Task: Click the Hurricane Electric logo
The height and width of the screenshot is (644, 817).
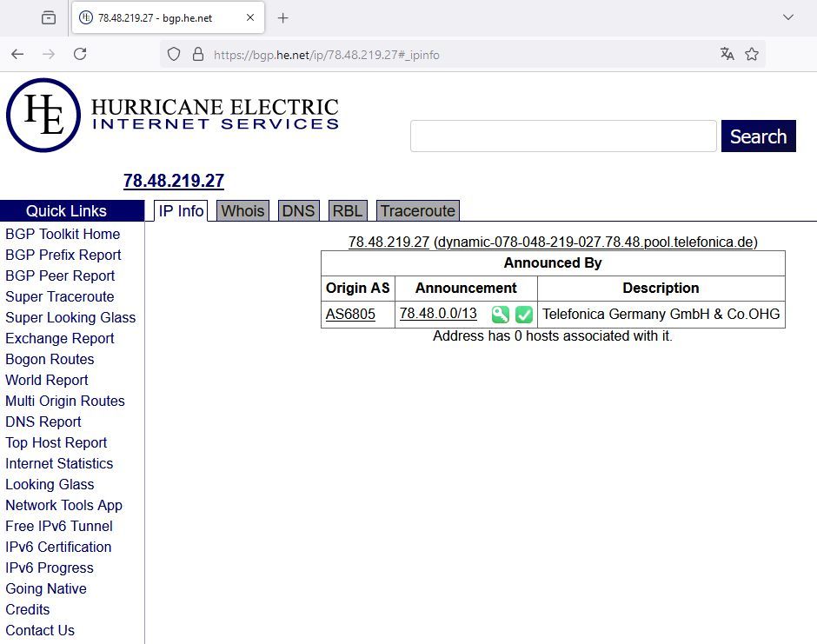Action: point(172,115)
